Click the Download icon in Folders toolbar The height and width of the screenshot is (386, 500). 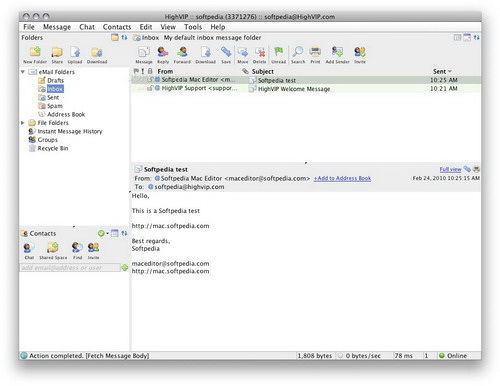97,52
